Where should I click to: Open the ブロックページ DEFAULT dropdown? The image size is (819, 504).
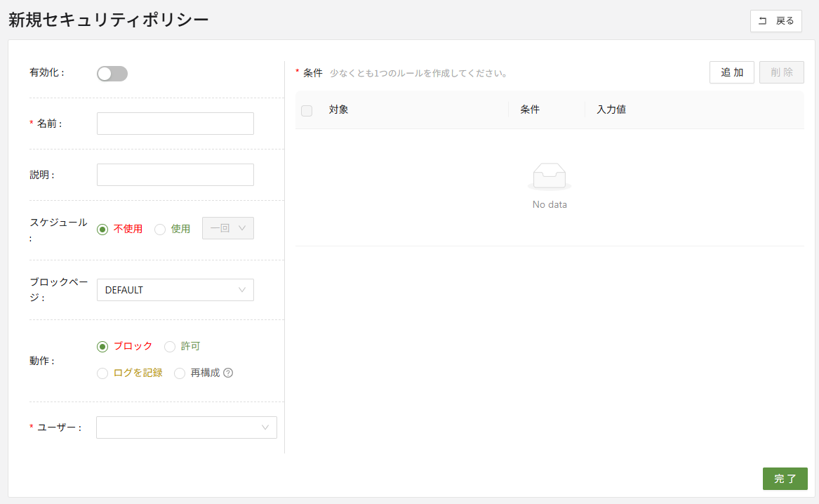(x=175, y=290)
